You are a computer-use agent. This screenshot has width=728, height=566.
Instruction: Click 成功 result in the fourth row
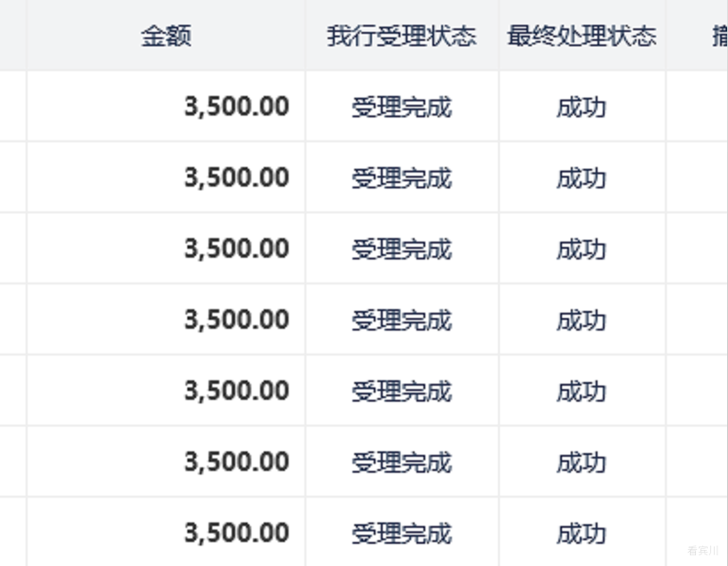point(582,321)
